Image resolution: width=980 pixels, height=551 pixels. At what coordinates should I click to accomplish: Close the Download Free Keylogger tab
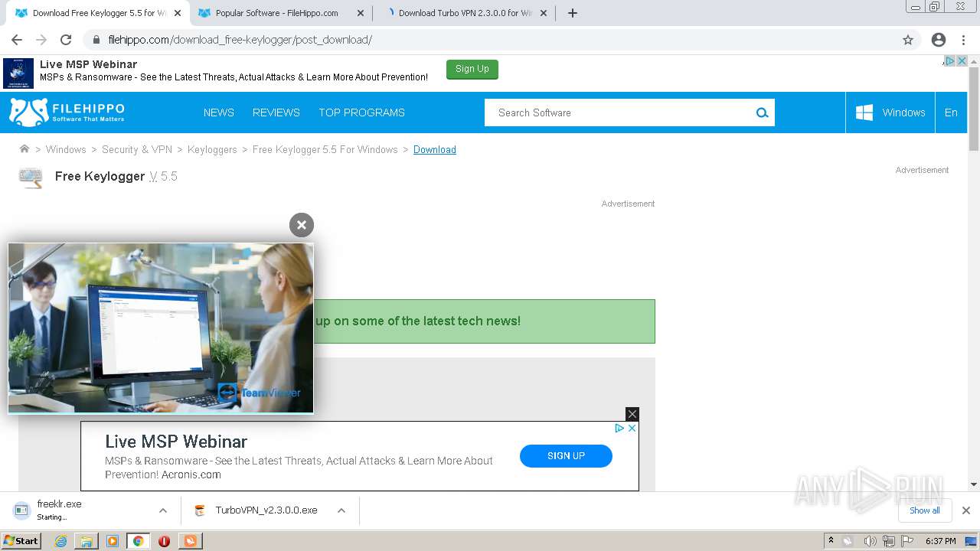point(178,13)
